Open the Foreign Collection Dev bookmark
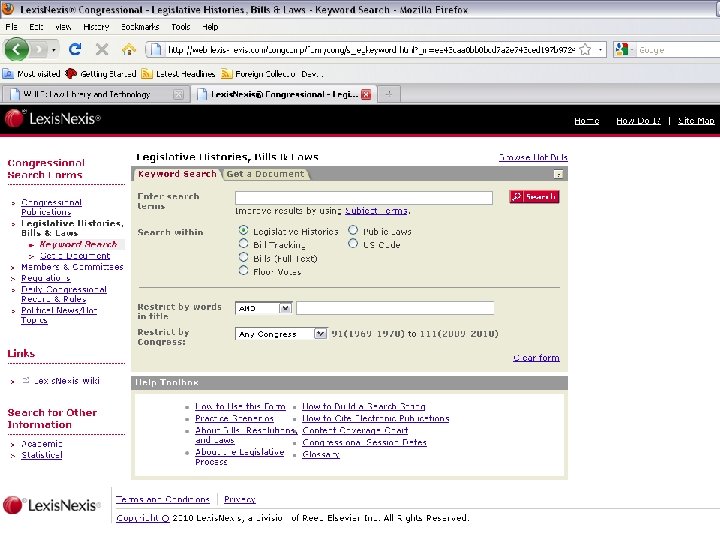The width and height of the screenshot is (720, 540). coord(272,73)
